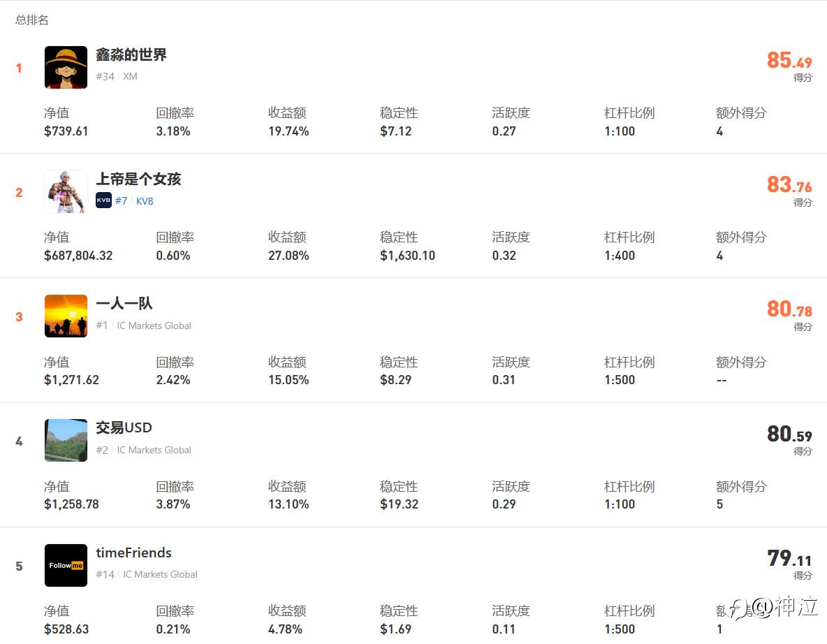Open 鑫淼的世界 avatar with straw hat
Image resolution: width=827 pixels, height=644 pixels.
(x=66, y=68)
